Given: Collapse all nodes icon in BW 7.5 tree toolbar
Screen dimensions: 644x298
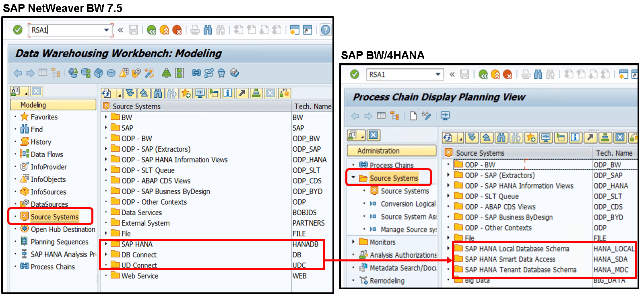Looking at the screenshot, I should pos(144,93).
